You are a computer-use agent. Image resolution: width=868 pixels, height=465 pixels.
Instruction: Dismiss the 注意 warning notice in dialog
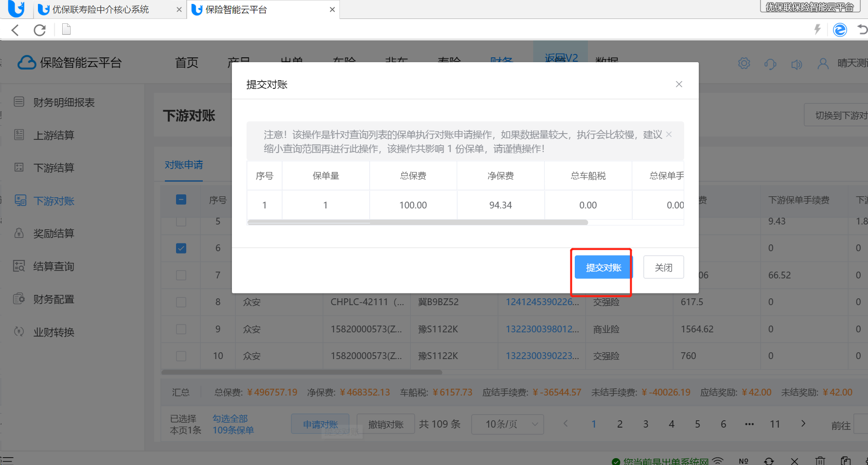click(x=669, y=134)
